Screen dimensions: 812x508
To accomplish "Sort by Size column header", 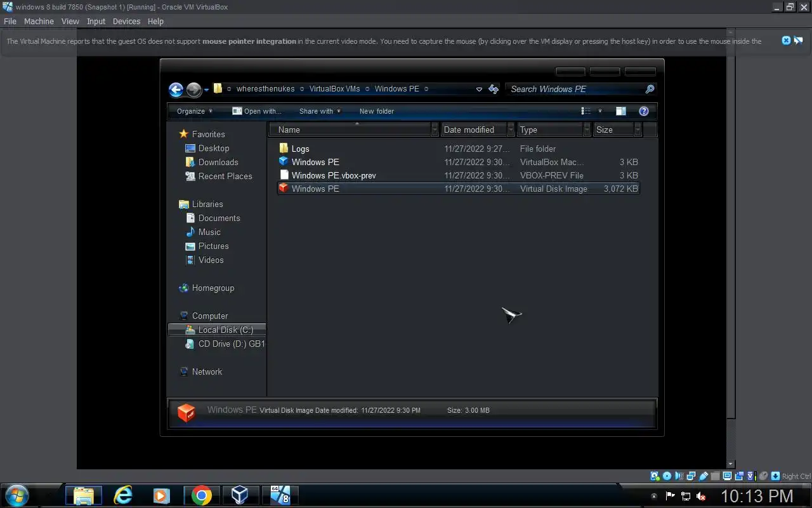I will pos(614,130).
